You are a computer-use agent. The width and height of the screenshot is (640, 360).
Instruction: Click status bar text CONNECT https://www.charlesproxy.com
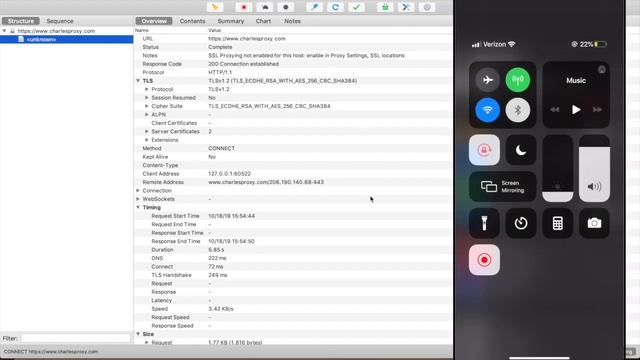[x=51, y=351]
